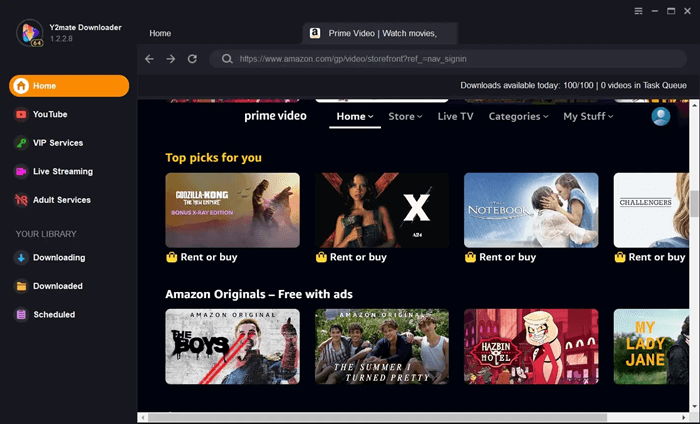Screen dimensions: 700x424
Task: Show the Downloaded library folder
Action: pos(48,286)
